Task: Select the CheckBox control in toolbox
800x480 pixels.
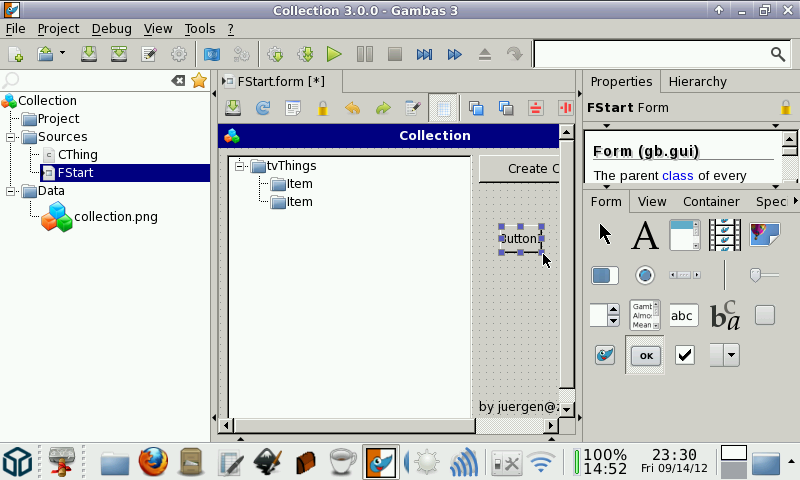Action: (684, 355)
